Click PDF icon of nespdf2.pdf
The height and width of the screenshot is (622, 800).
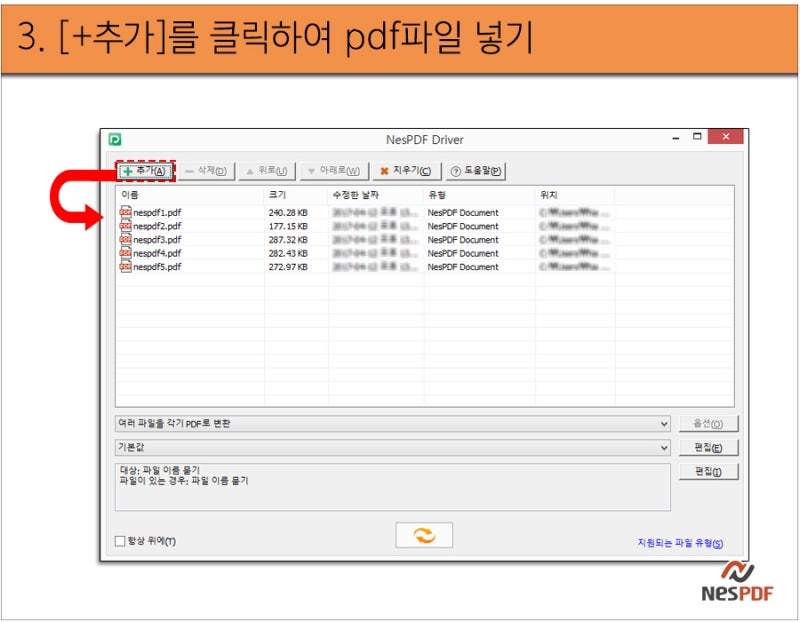pos(125,226)
